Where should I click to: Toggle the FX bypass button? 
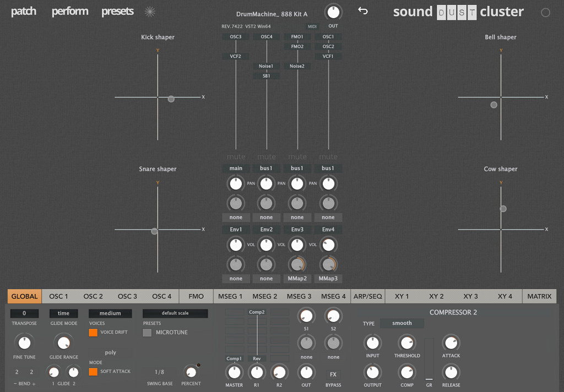[x=333, y=374]
